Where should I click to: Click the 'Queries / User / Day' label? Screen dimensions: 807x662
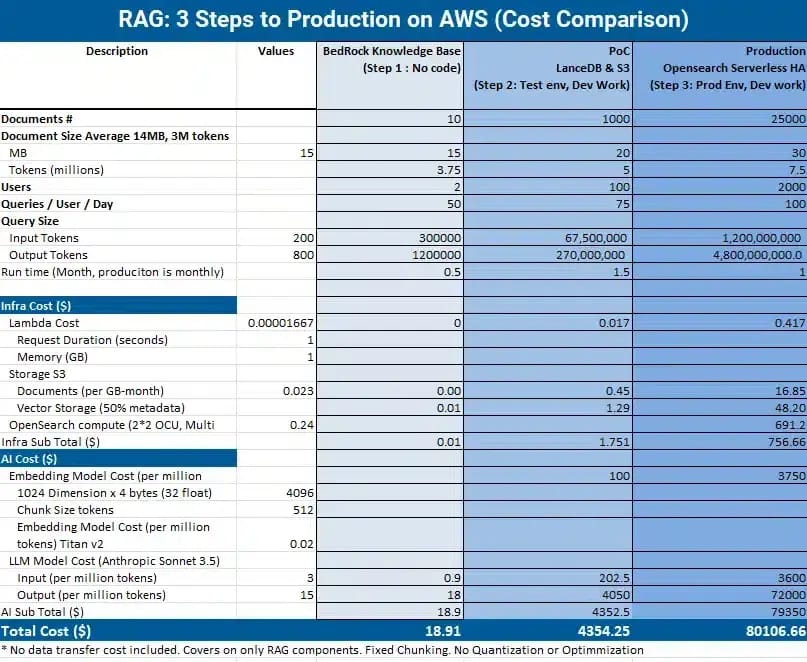pyautogui.click(x=57, y=204)
